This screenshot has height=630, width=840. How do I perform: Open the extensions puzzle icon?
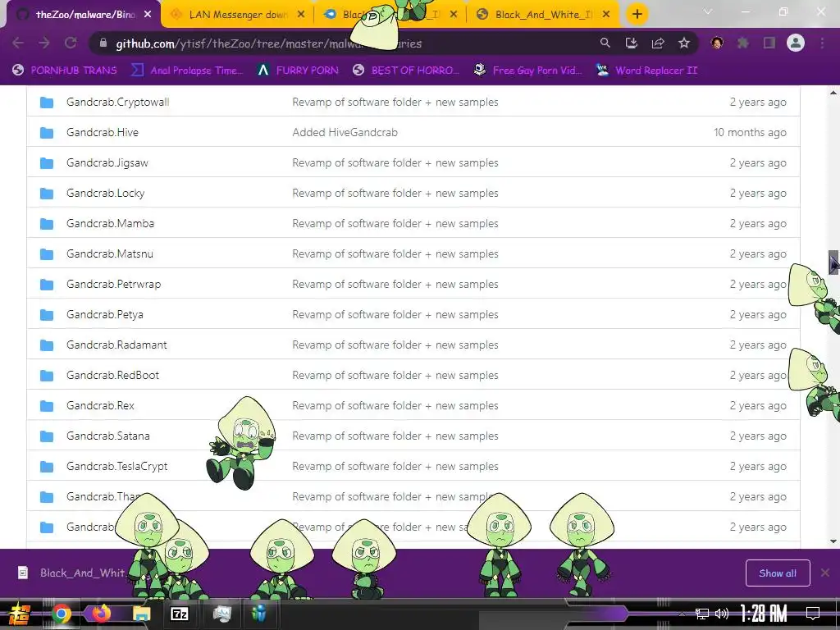coord(743,43)
